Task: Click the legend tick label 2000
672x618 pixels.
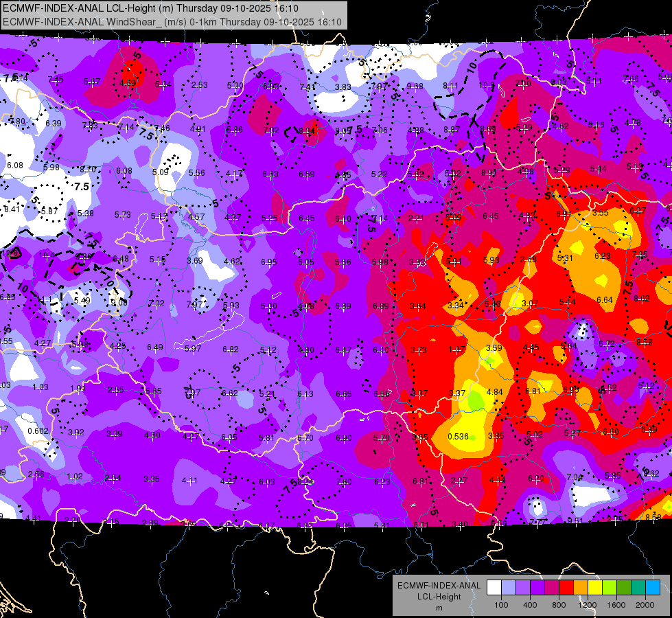Action: [645, 605]
